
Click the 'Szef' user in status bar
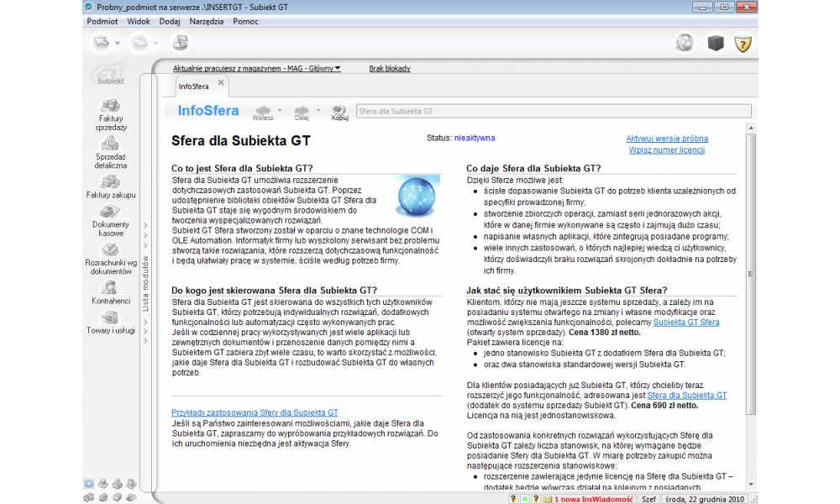648,499
